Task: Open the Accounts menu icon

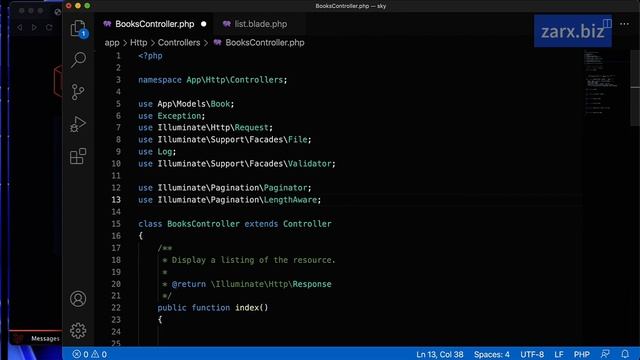Action: click(78, 299)
